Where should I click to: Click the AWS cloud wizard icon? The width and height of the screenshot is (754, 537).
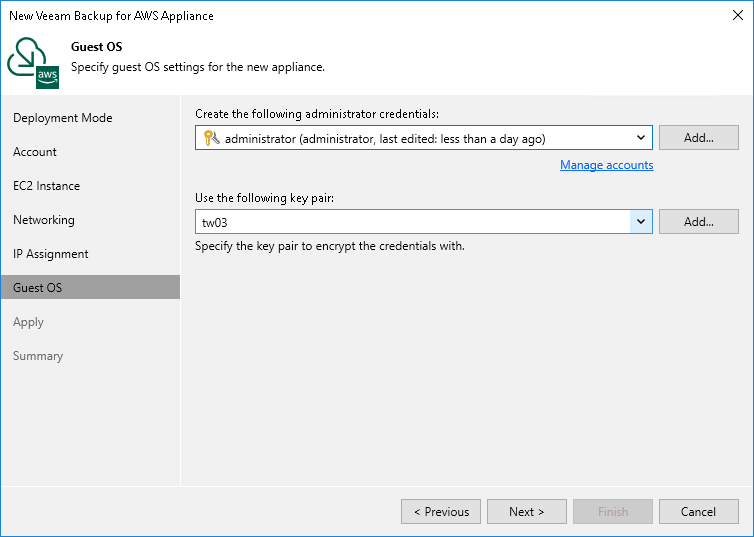click(32, 60)
